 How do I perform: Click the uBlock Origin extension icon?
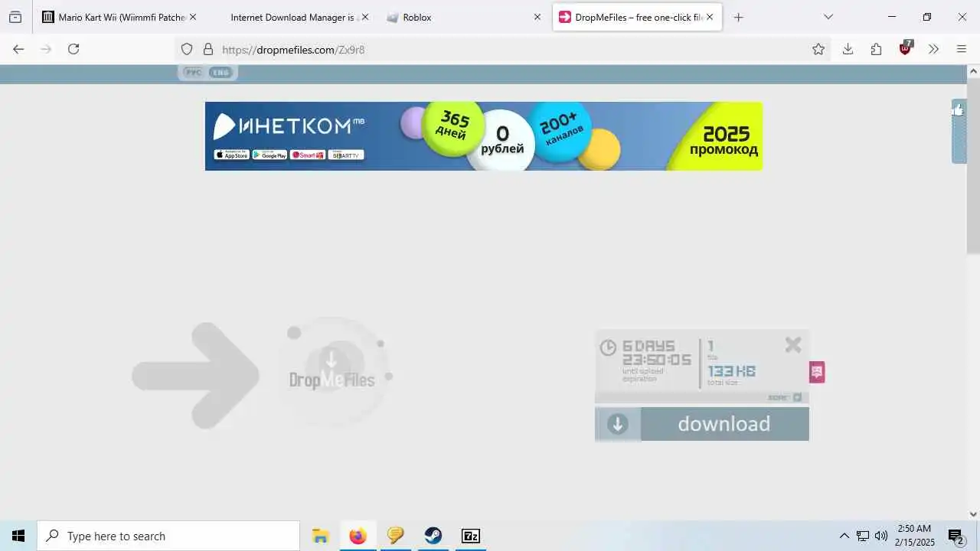click(x=906, y=48)
